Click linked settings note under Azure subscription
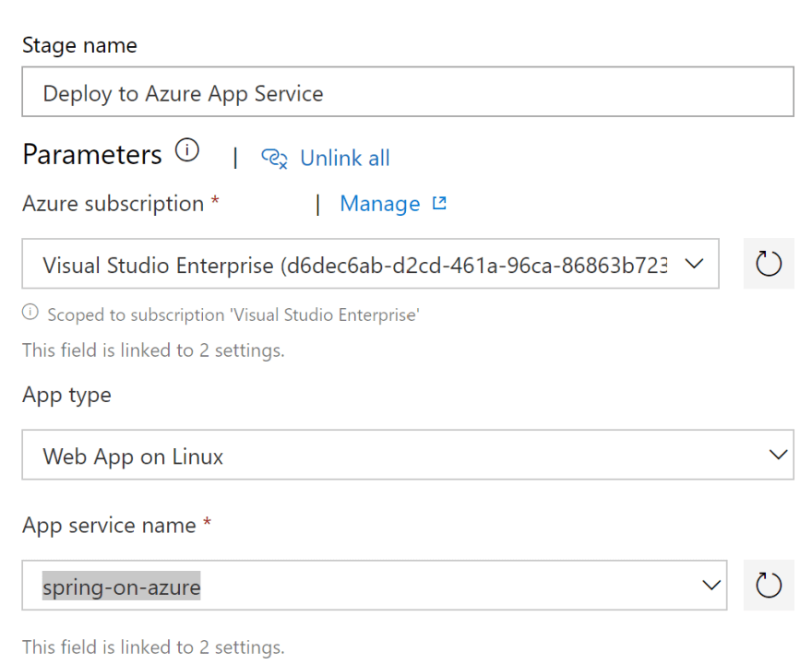The image size is (812, 664). coord(153,350)
